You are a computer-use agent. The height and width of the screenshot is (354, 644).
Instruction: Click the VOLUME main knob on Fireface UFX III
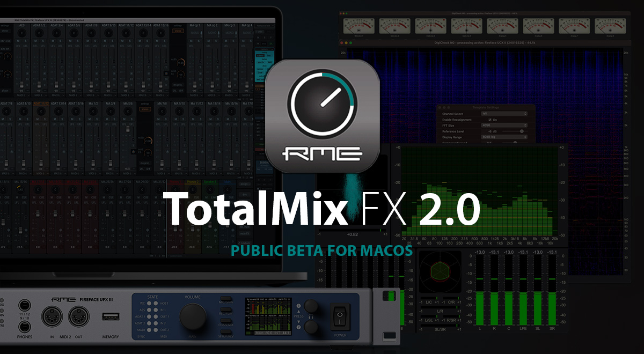click(193, 316)
